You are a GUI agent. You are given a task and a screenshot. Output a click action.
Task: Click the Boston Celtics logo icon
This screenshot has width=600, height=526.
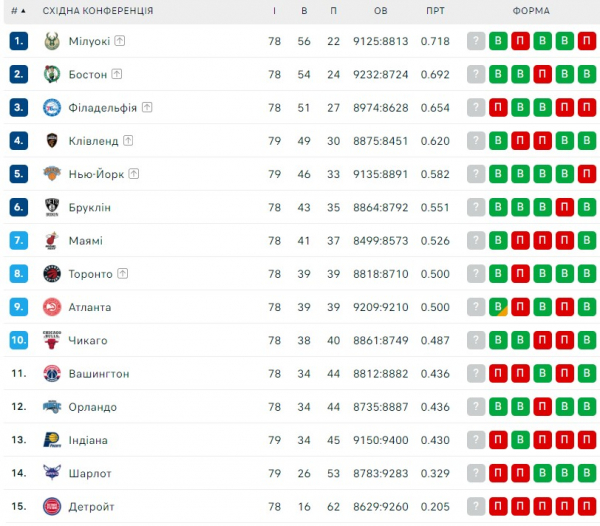[52, 74]
